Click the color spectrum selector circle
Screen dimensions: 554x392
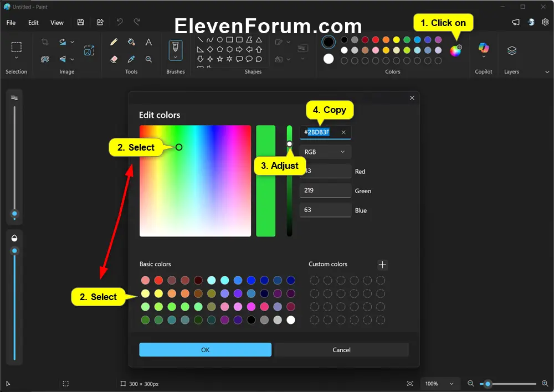[179, 147]
